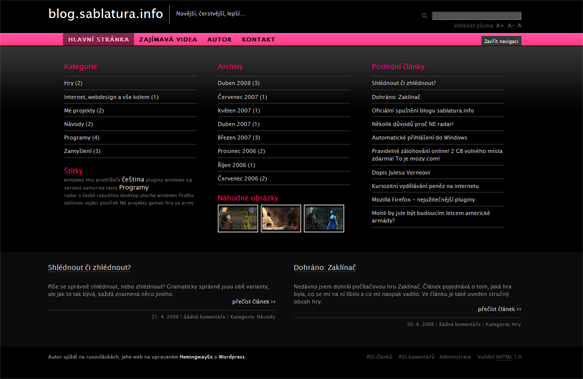Focus the search input field

click(x=476, y=16)
